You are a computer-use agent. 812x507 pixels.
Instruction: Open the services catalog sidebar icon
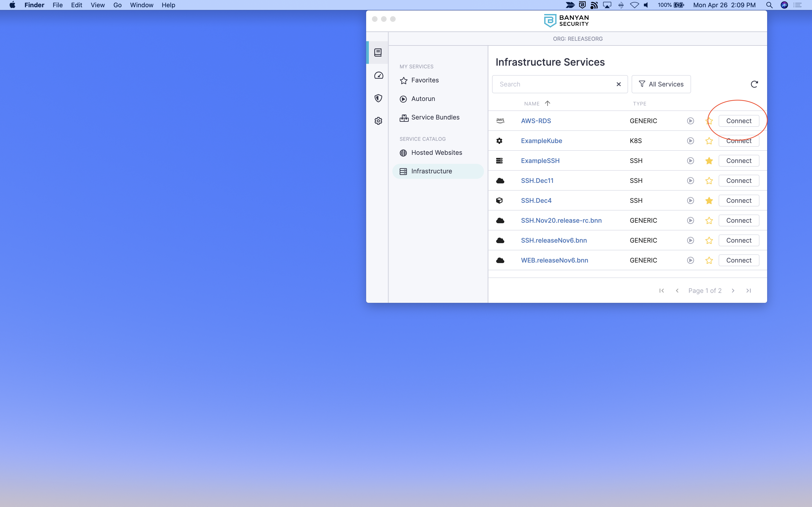point(378,52)
